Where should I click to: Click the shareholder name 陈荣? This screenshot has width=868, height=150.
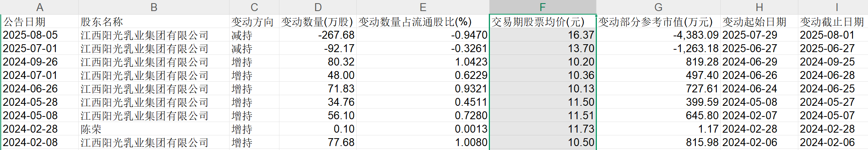[91, 129]
